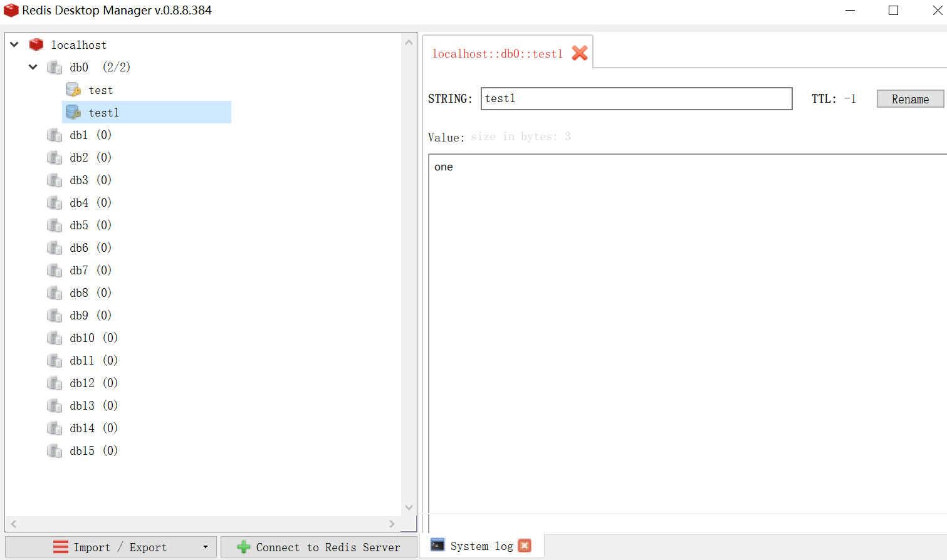This screenshot has height=560, width=947.
Task: Click the localhost Redis server icon
Action: tap(36, 44)
